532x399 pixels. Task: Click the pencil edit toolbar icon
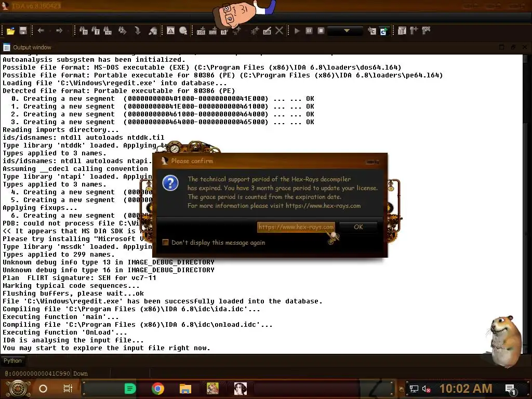pyautogui.click(x=267, y=31)
